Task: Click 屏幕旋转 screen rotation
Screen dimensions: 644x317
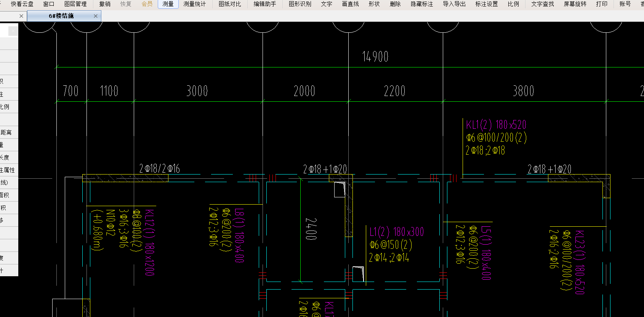Action: 575,4
